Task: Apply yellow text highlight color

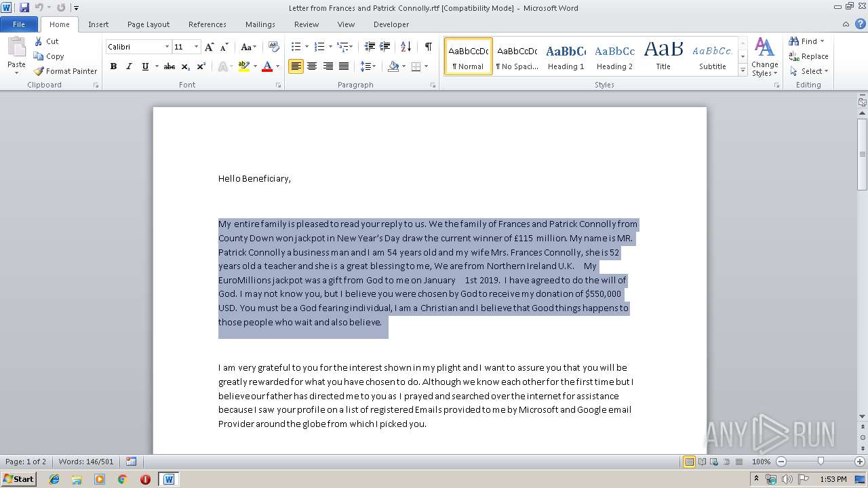Action: coord(244,66)
